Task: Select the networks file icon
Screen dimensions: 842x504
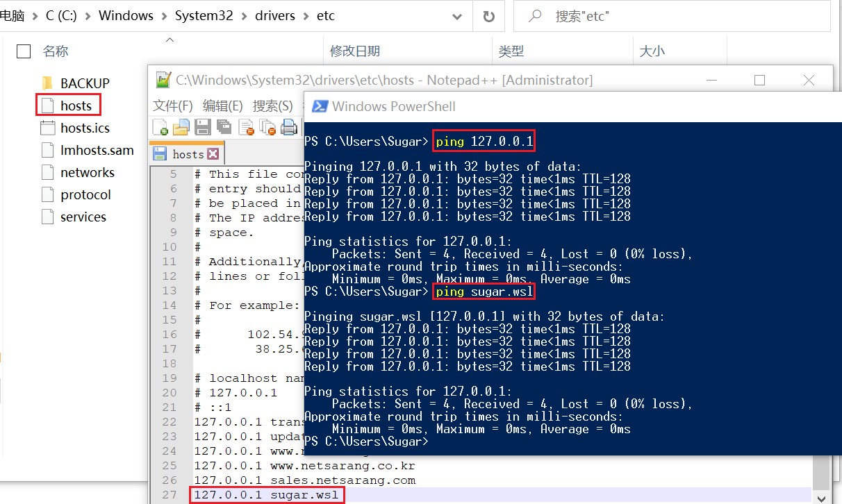Action: click(x=47, y=172)
